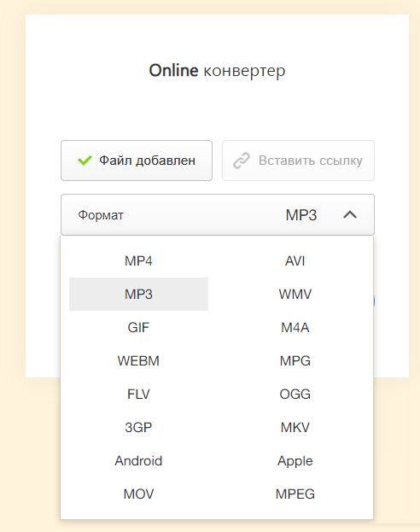Open the Формат dropdown field
This screenshot has height=532, width=420.
point(218,215)
